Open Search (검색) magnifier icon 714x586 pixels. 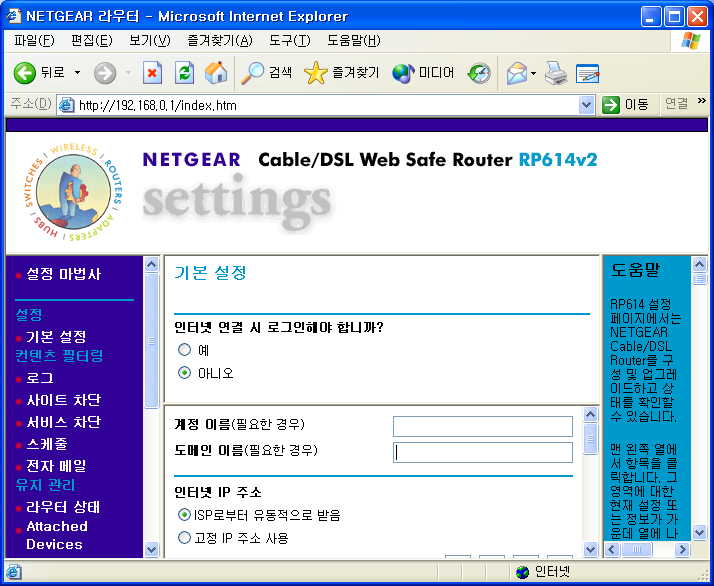point(252,73)
